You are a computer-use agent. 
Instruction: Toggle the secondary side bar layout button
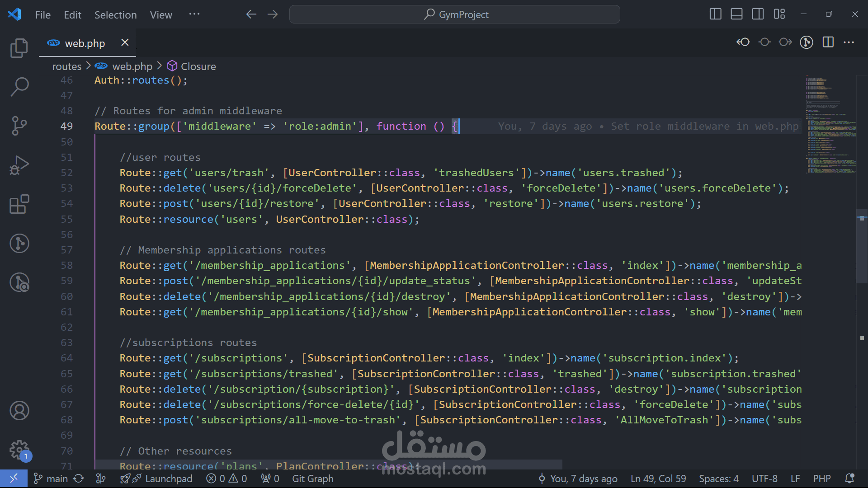point(758,14)
